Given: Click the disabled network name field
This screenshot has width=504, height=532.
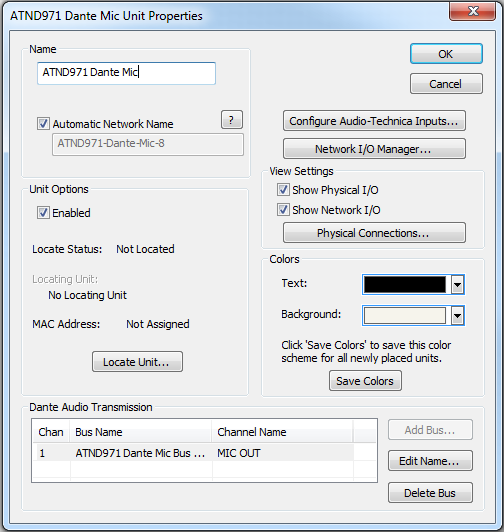Looking at the screenshot, I should 148,144.
